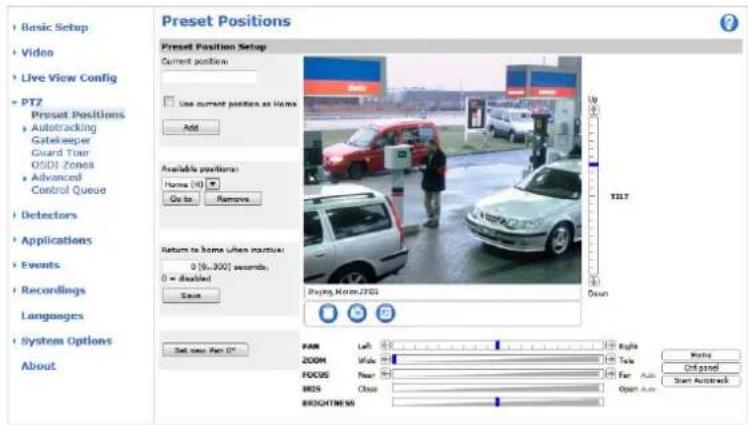Click the leftmost blue round icon under live view
Screen dimensions: 748x425
328,313
